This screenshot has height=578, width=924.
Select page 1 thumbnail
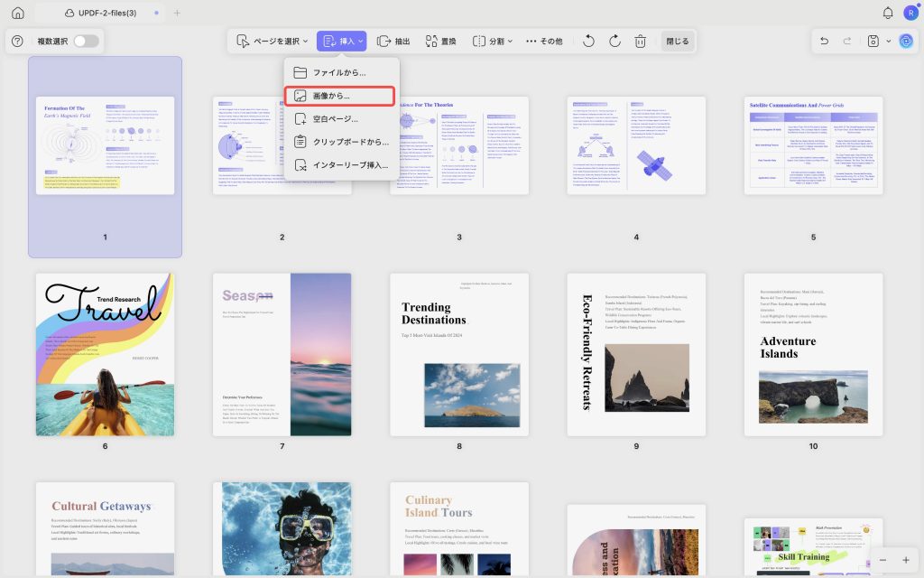click(x=105, y=145)
